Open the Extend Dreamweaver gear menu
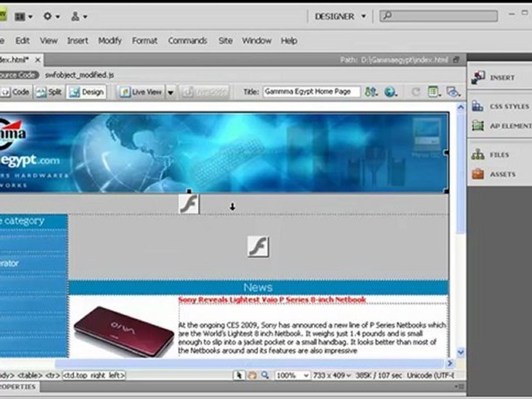The height and width of the screenshot is (399, 532). [52, 16]
